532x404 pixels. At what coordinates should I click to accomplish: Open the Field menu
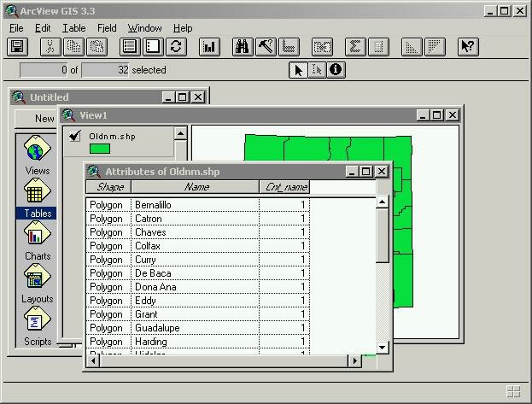pos(107,28)
